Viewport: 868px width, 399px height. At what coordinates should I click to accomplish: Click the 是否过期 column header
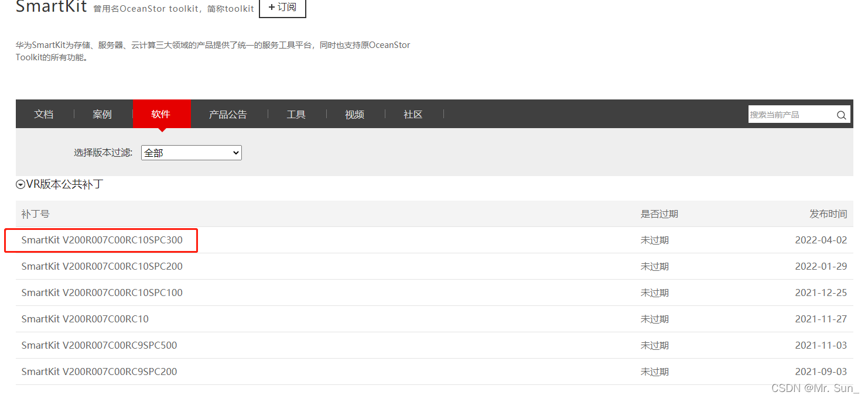tap(659, 214)
